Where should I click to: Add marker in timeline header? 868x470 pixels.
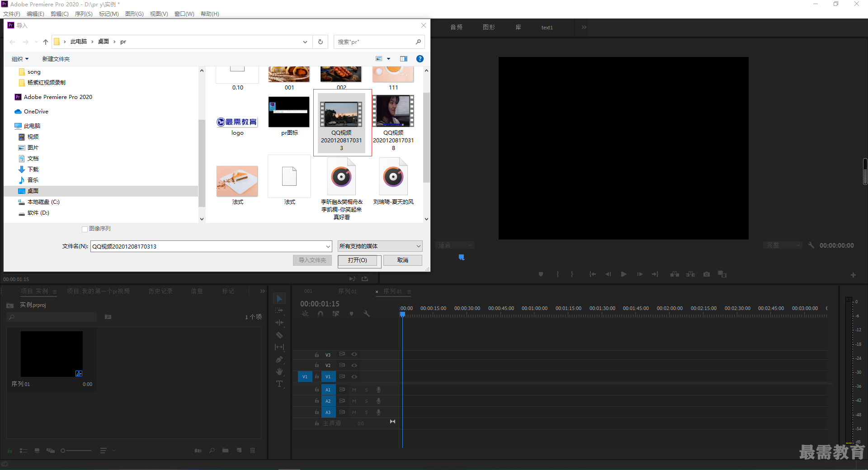351,314
